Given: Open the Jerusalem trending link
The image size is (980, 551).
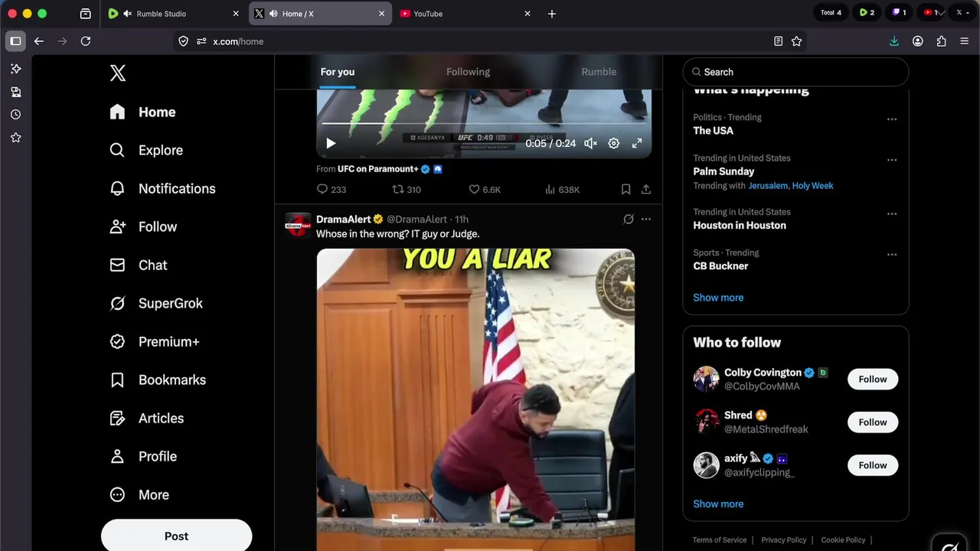Looking at the screenshot, I should point(768,186).
